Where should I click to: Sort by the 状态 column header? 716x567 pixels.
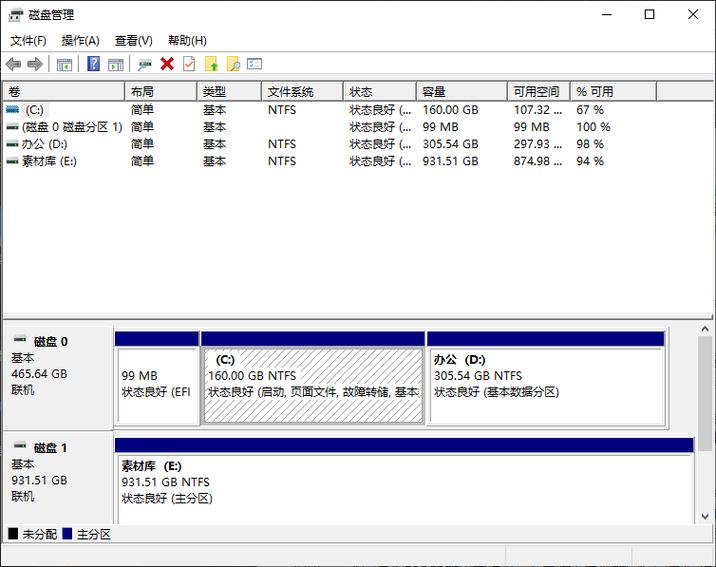click(x=380, y=92)
